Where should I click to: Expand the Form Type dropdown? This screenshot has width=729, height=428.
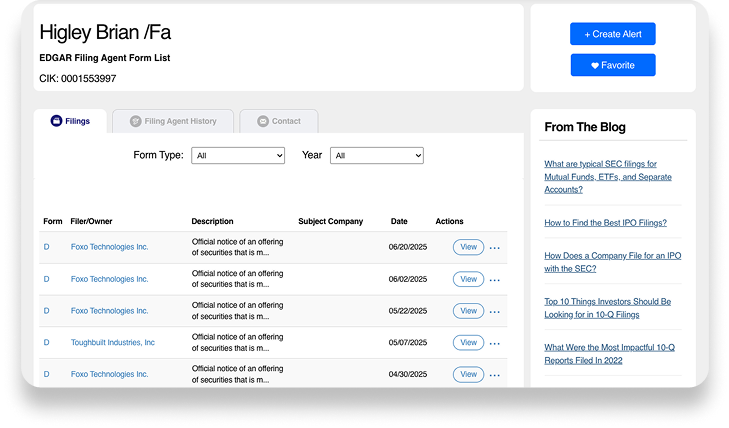pyautogui.click(x=239, y=156)
